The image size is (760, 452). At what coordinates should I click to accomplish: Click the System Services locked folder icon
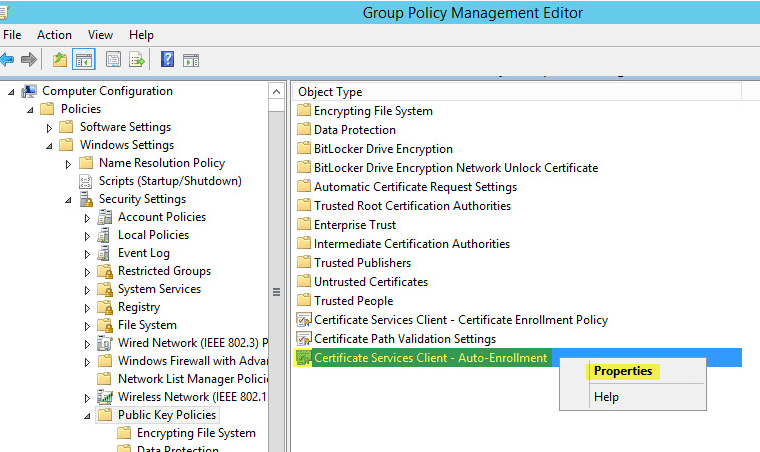(x=105, y=289)
